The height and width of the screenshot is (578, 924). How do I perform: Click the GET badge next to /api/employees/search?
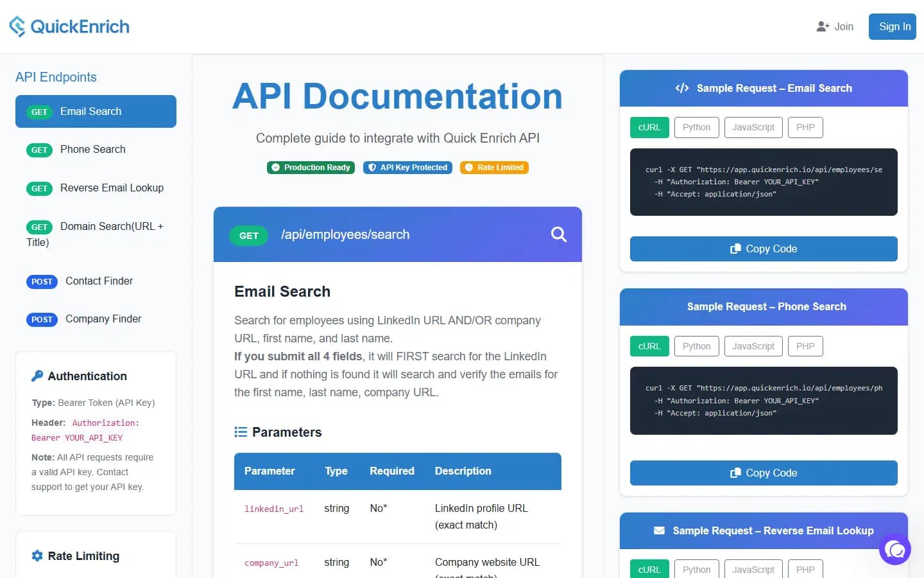click(248, 235)
